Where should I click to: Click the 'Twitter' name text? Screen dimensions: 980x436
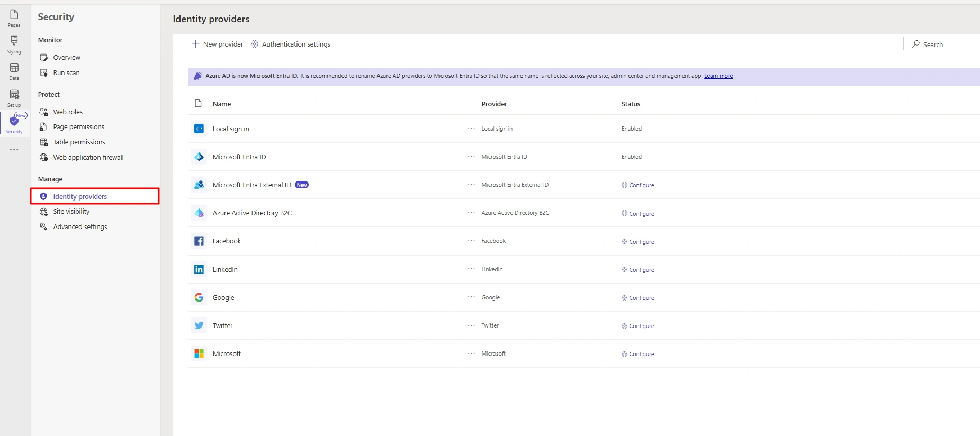[222, 325]
